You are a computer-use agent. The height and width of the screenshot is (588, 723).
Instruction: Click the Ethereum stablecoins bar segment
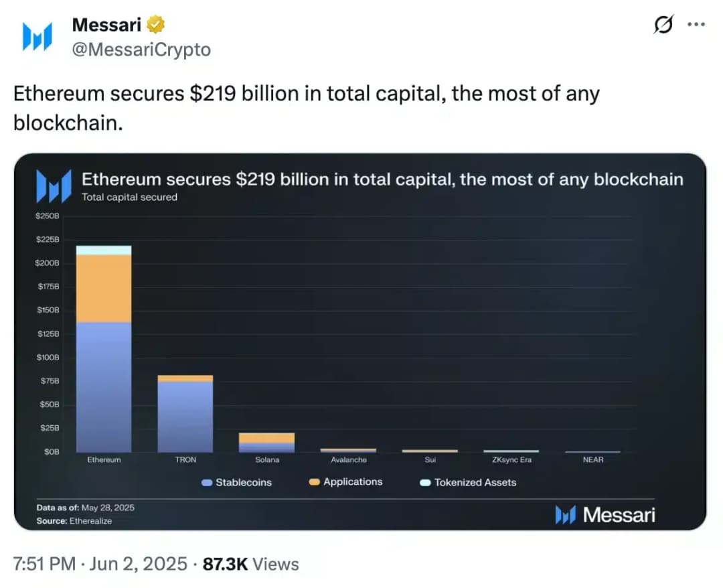[104, 387]
